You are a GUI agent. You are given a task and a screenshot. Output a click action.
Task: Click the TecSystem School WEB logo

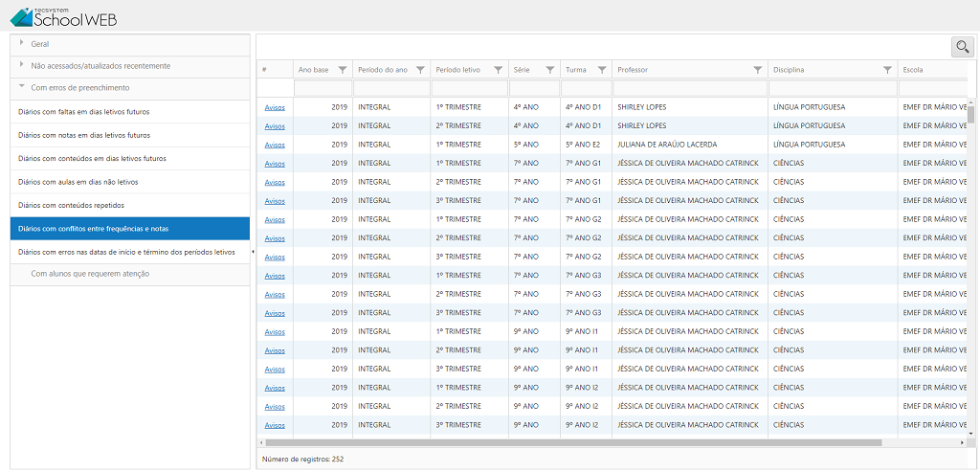click(x=64, y=15)
